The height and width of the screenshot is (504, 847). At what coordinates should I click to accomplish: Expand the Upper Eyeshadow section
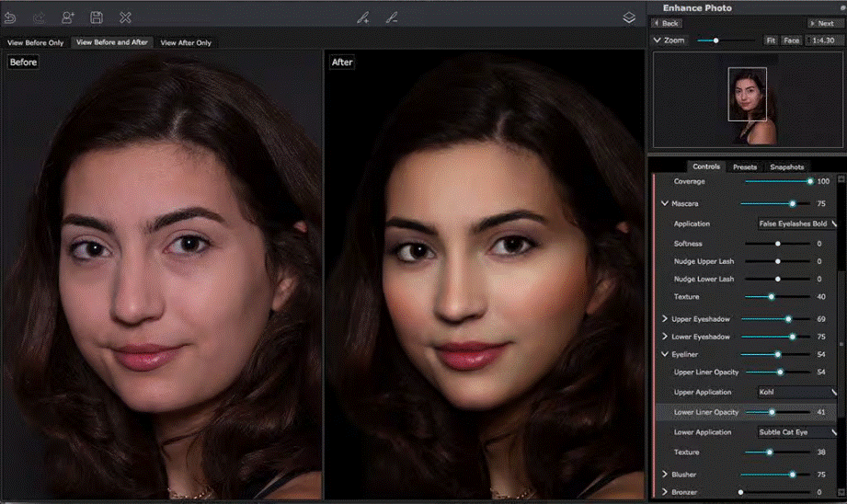(664, 319)
